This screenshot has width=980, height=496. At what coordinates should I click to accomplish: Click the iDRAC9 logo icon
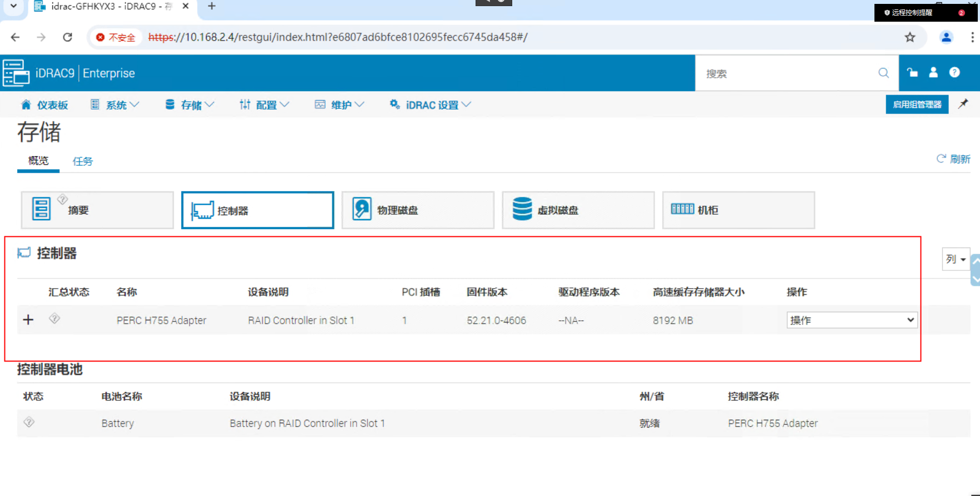tap(16, 73)
